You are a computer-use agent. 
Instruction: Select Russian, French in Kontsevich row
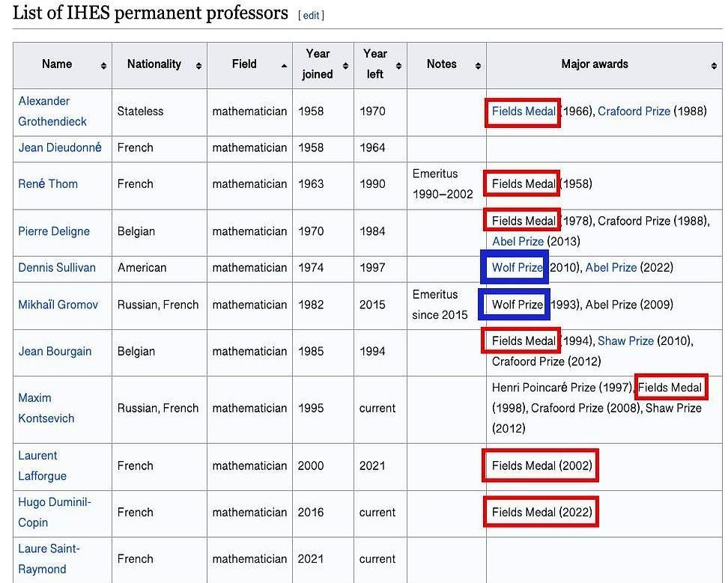coord(158,408)
